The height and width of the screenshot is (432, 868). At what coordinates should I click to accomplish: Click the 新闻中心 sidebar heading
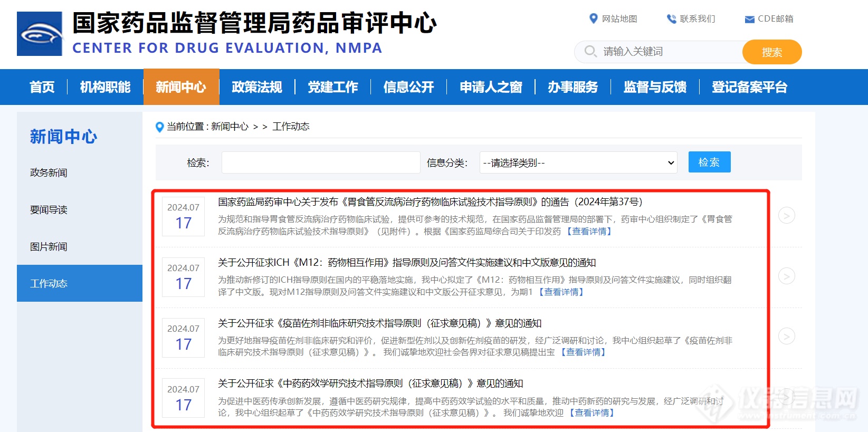click(x=63, y=137)
